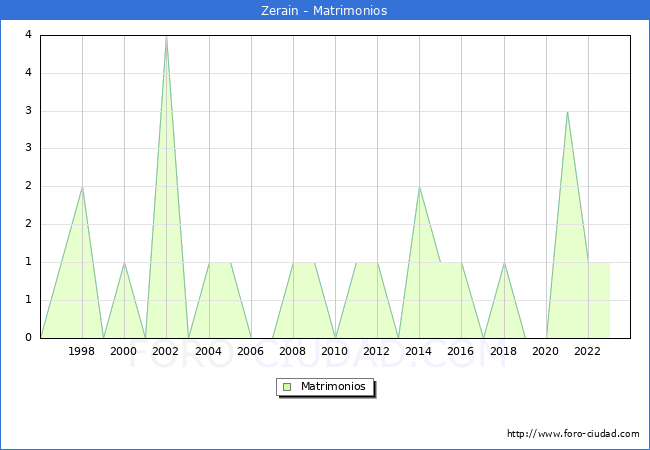Select the 2016 x-axis label

pyautogui.click(x=461, y=351)
